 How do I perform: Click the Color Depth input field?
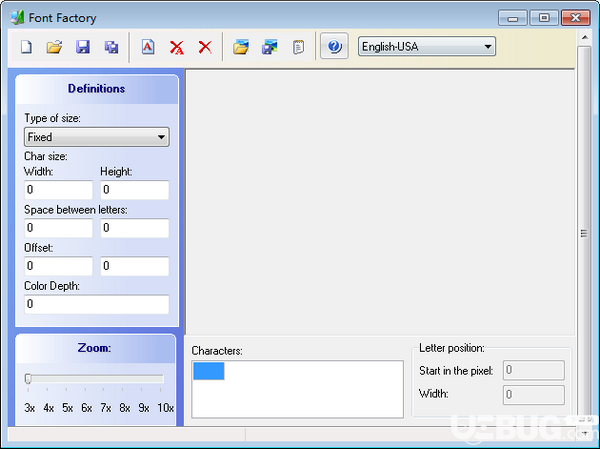97,304
